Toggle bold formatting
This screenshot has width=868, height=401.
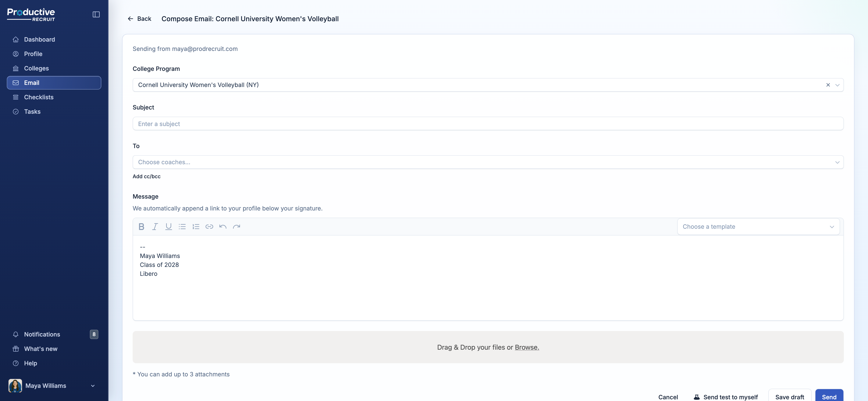pos(142,227)
